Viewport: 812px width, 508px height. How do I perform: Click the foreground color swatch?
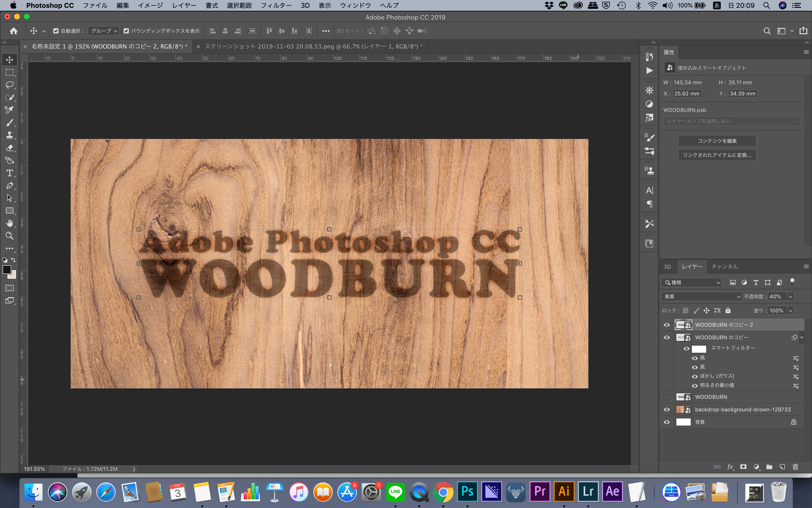pyautogui.click(x=6, y=270)
